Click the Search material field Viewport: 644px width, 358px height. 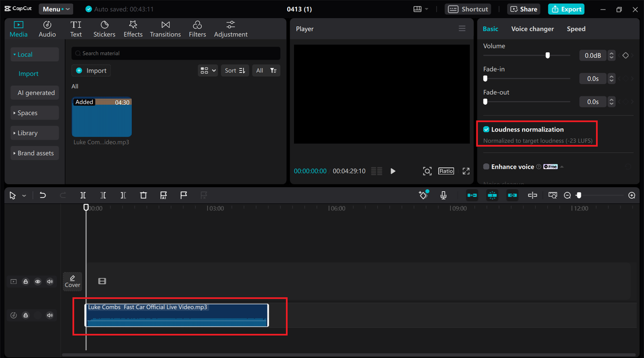click(176, 53)
